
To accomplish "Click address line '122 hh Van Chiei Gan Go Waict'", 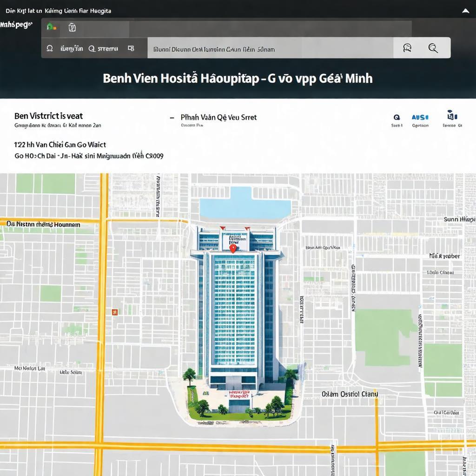I will [x=60, y=145].
